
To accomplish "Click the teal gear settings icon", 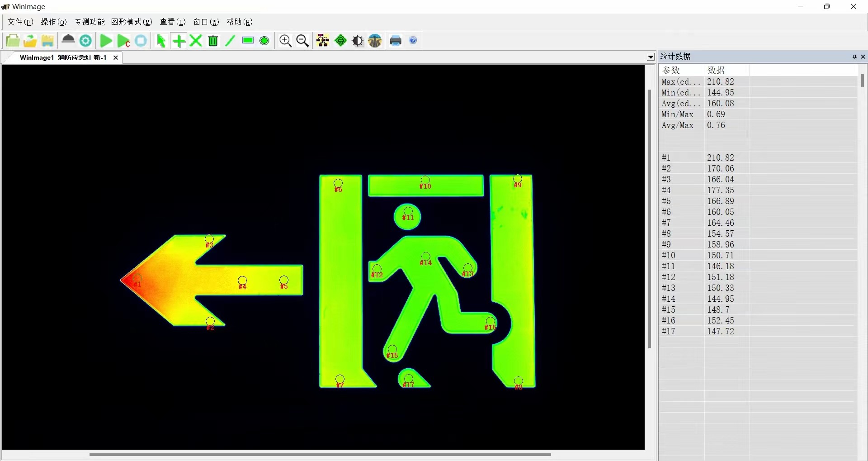I will [x=85, y=41].
